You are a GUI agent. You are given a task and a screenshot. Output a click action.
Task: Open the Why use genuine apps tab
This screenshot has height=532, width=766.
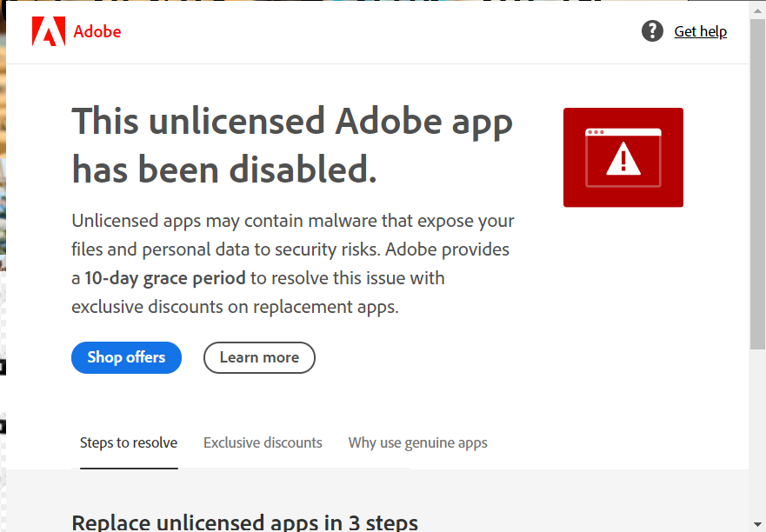click(x=417, y=442)
